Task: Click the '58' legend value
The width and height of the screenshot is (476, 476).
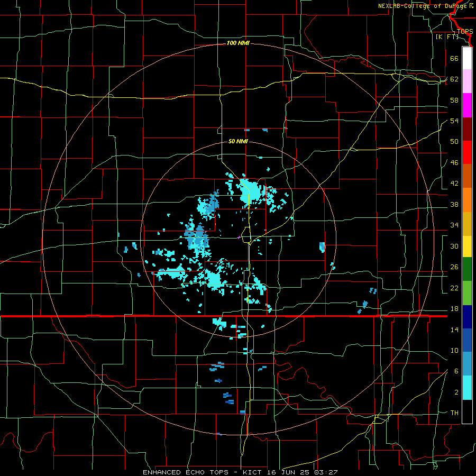Action: click(x=454, y=100)
